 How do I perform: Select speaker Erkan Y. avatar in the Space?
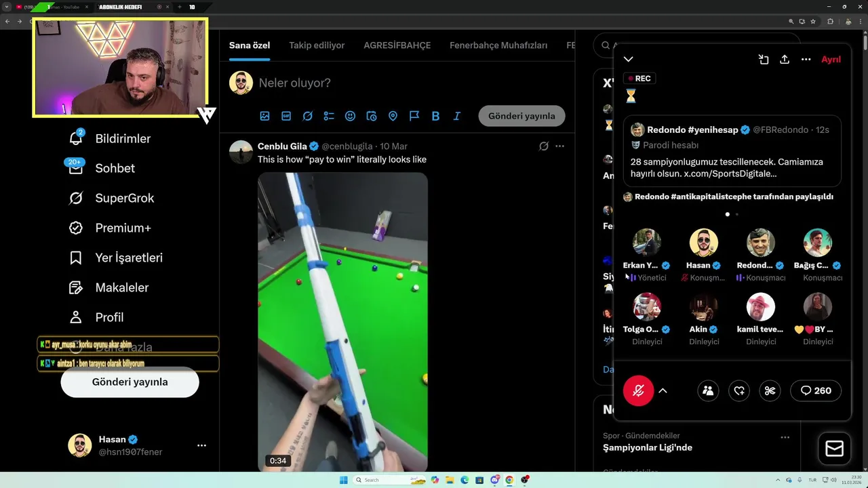click(647, 243)
